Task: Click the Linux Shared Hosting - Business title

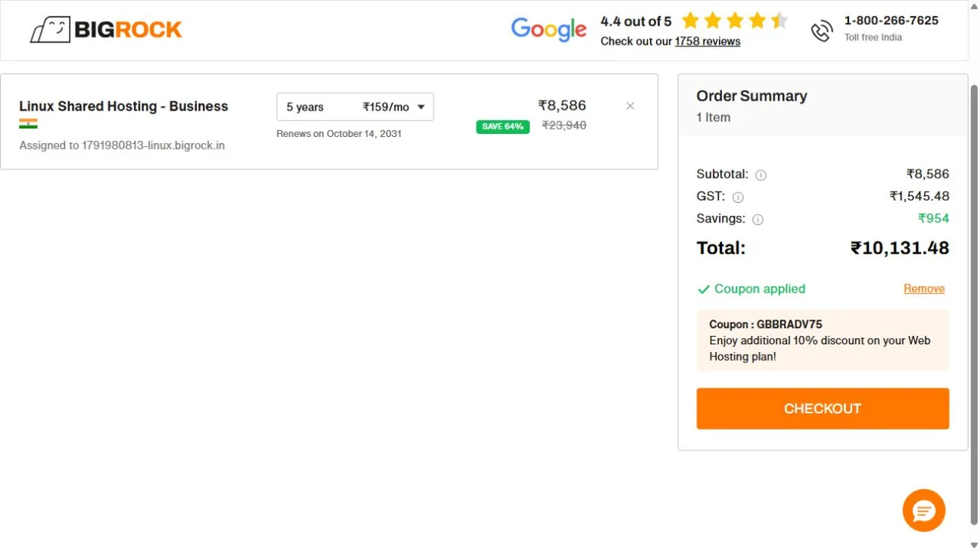Action: tap(123, 106)
